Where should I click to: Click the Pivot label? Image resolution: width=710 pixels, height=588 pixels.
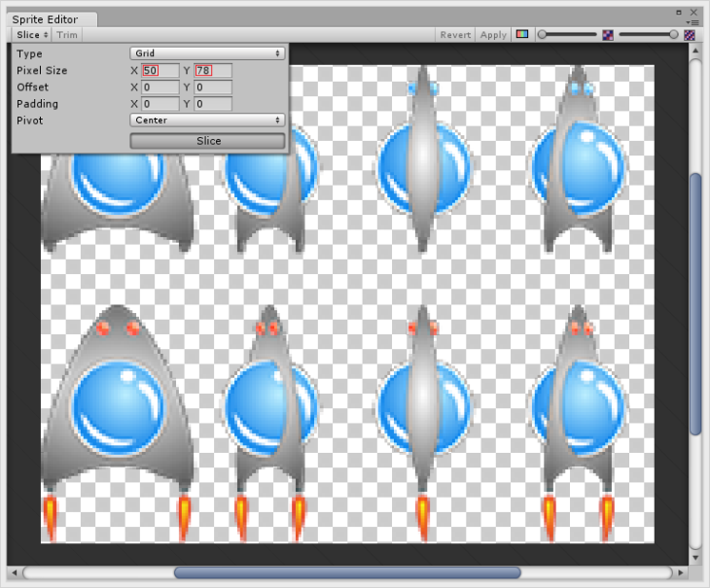pos(30,121)
